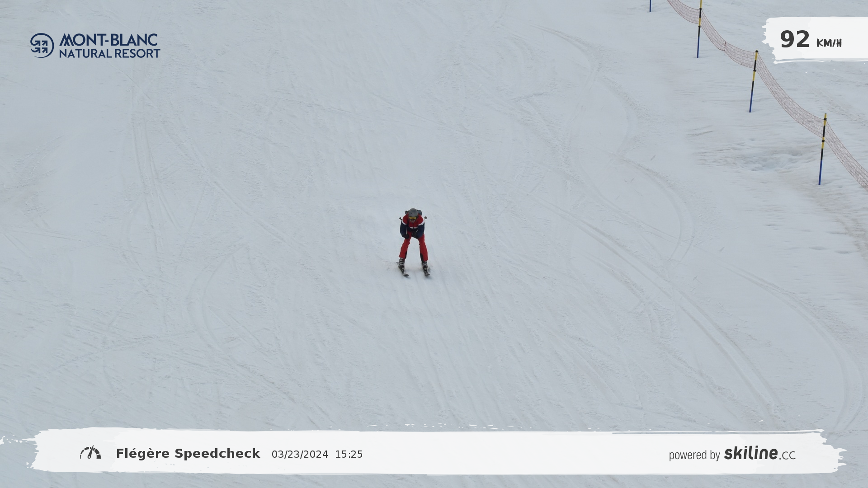The height and width of the screenshot is (488, 868).
Task: Click the nearest blue-yellow fence pole
Action: pos(822,149)
